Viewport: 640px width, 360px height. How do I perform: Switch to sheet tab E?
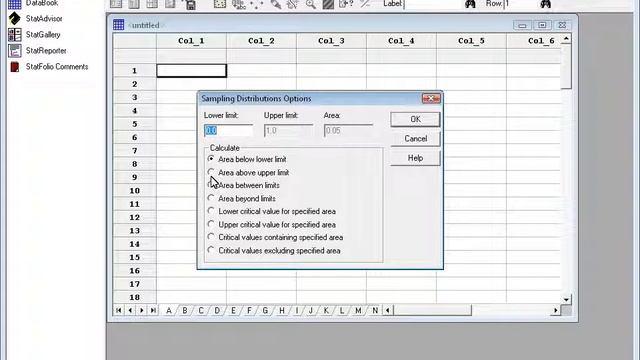tap(233, 311)
